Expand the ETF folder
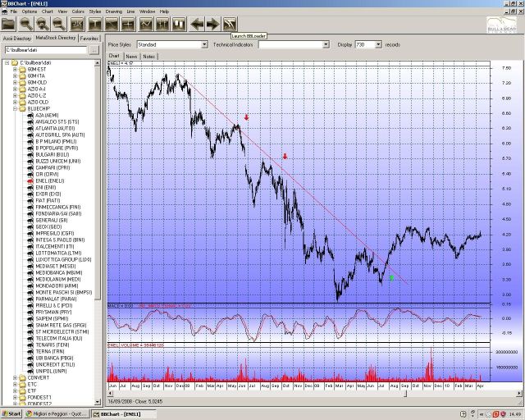 point(15,390)
